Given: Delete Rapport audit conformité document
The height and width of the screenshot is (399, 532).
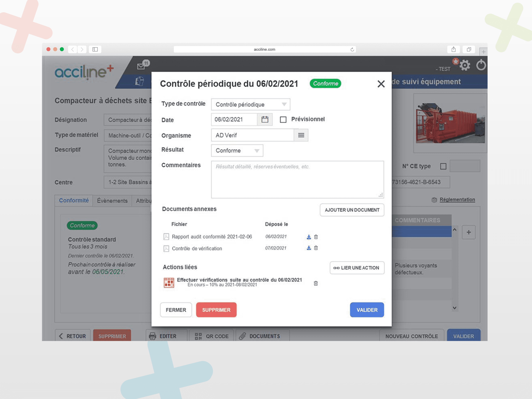Looking at the screenshot, I should (x=316, y=237).
